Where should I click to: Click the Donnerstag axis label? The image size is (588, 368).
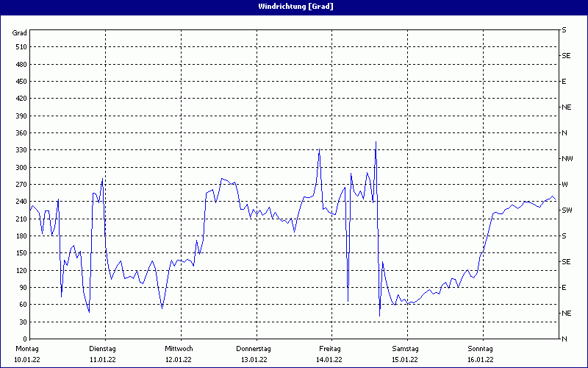pos(254,348)
